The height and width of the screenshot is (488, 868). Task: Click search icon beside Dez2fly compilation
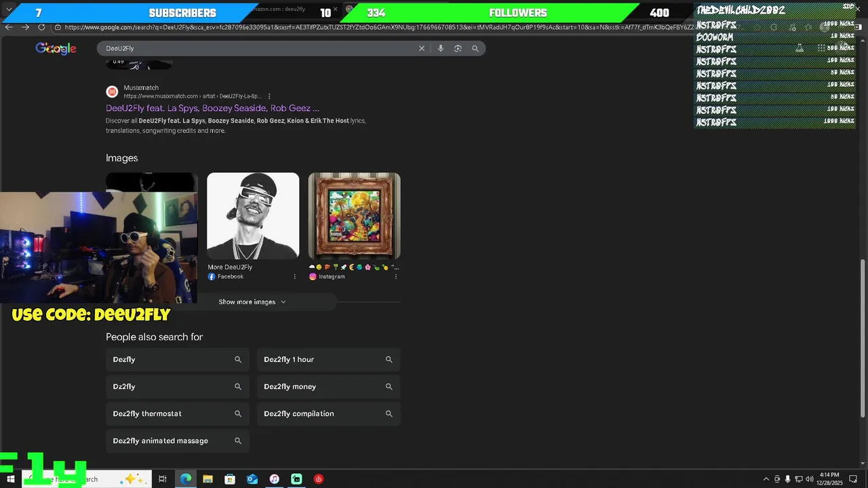point(389,413)
